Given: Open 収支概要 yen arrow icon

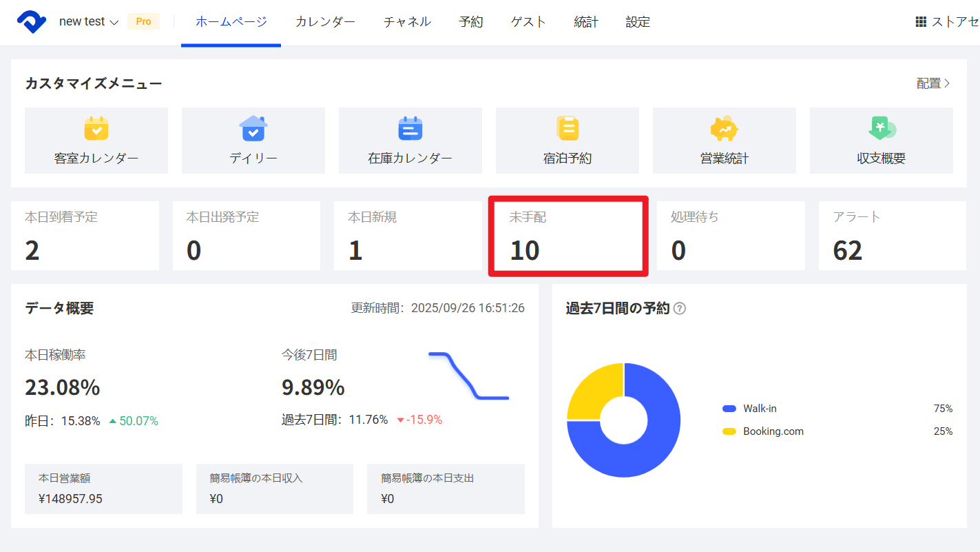Looking at the screenshot, I should 882,128.
